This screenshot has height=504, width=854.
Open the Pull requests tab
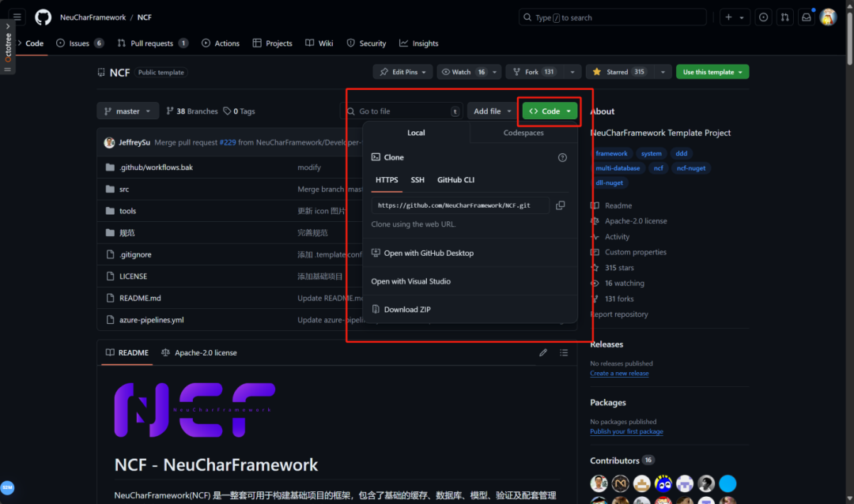pyautogui.click(x=153, y=43)
